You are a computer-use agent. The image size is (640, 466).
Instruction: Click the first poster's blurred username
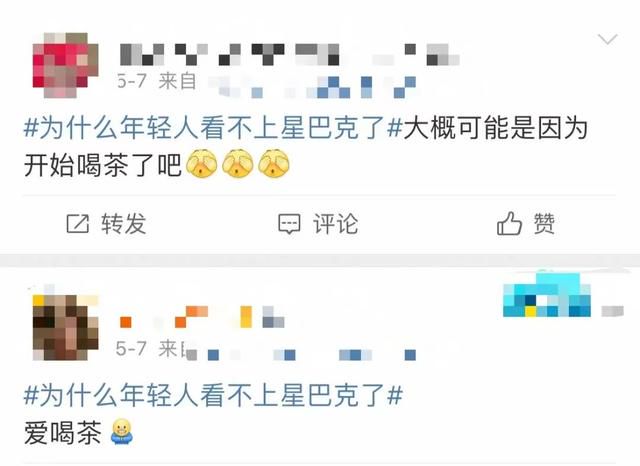(290, 55)
